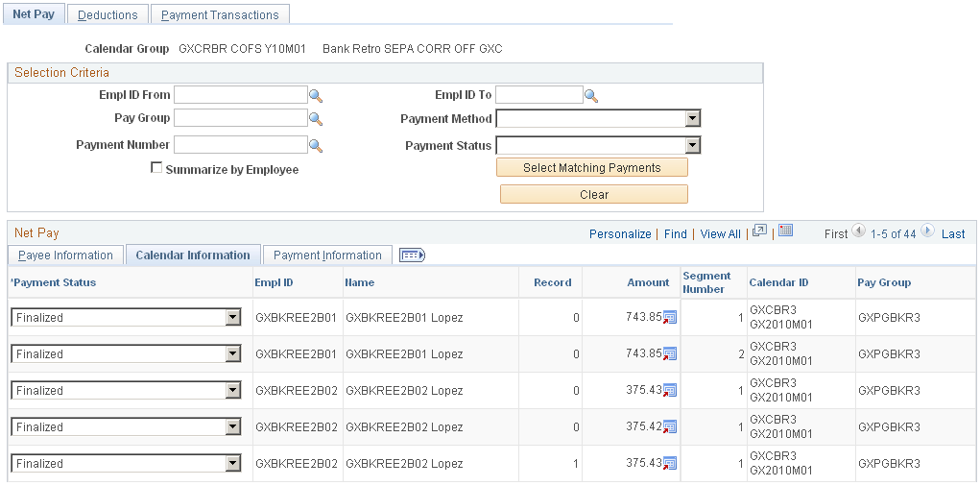Open the Payee Information grid tab
Screen dimensions: 980x486
click(x=65, y=255)
